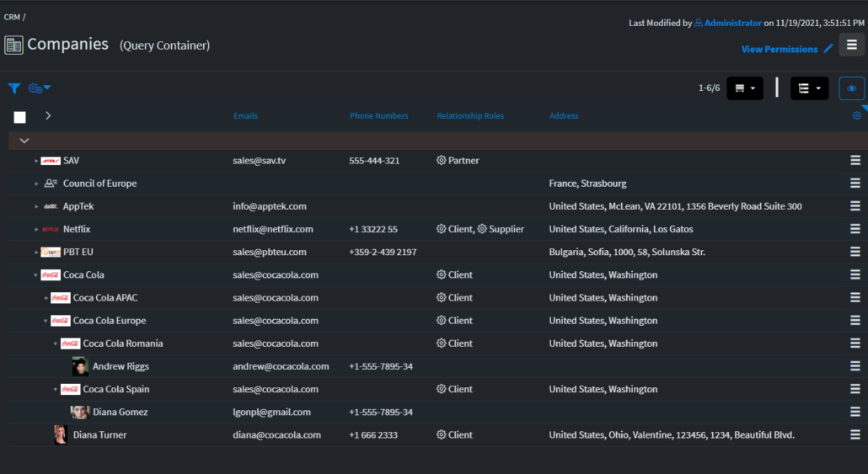This screenshot has height=474, width=868.
Task: Open row menu for Coca Cola
Action: (855, 274)
